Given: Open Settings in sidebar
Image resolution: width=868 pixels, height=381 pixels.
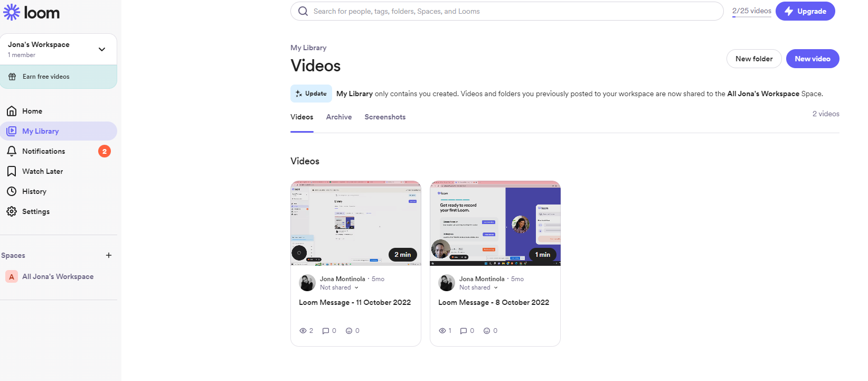Looking at the screenshot, I should (59, 211).
